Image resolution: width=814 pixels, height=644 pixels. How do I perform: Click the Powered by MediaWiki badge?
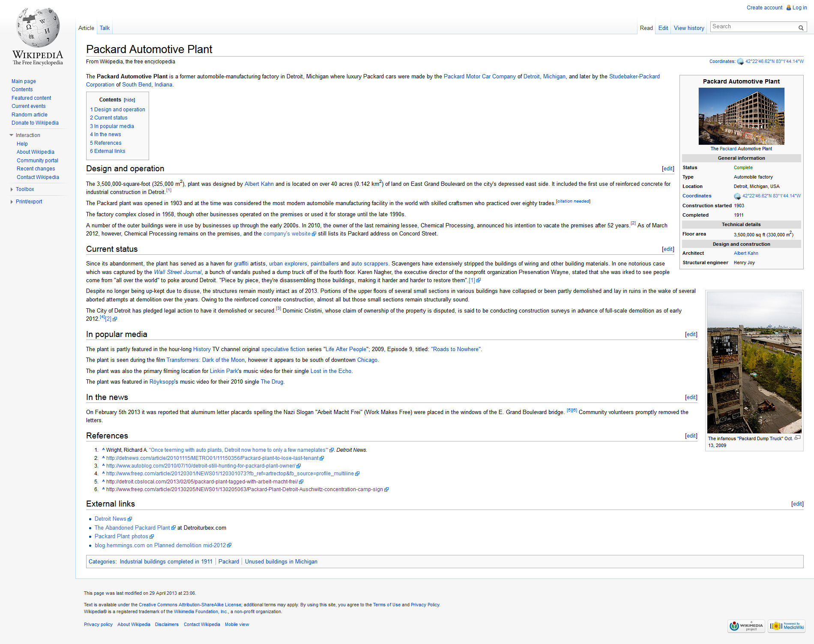787,626
